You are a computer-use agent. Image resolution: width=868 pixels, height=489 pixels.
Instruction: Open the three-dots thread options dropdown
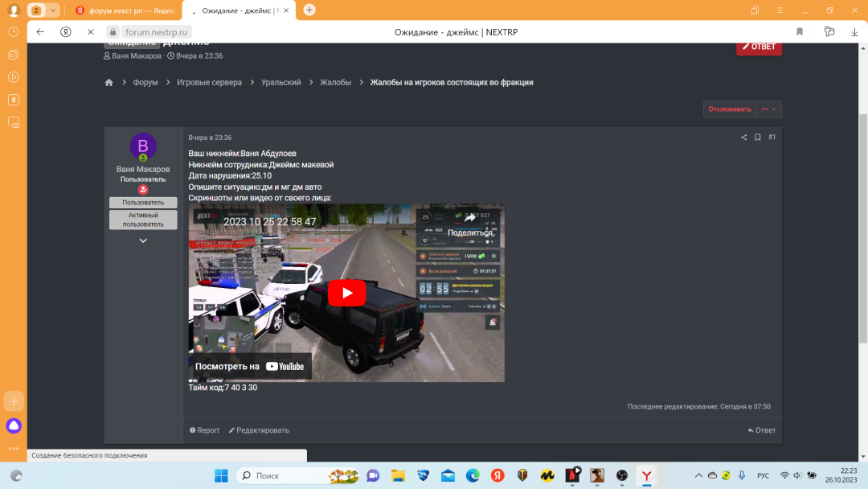[768, 109]
